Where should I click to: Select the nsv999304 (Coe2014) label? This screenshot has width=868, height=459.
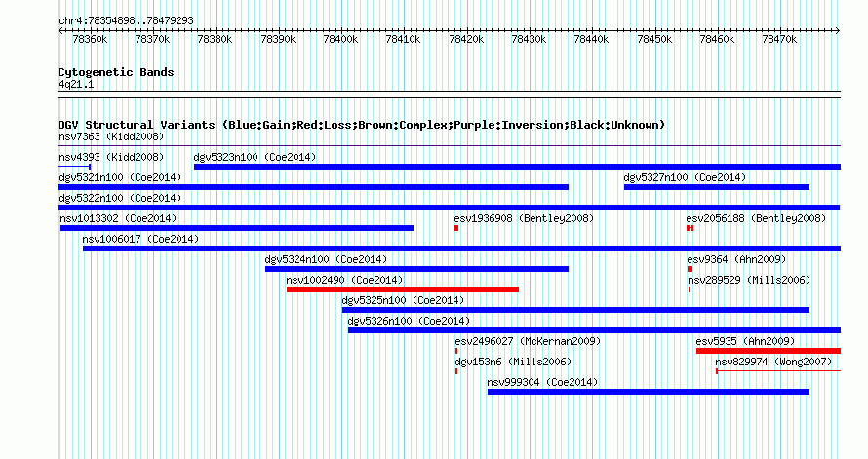[542, 382]
